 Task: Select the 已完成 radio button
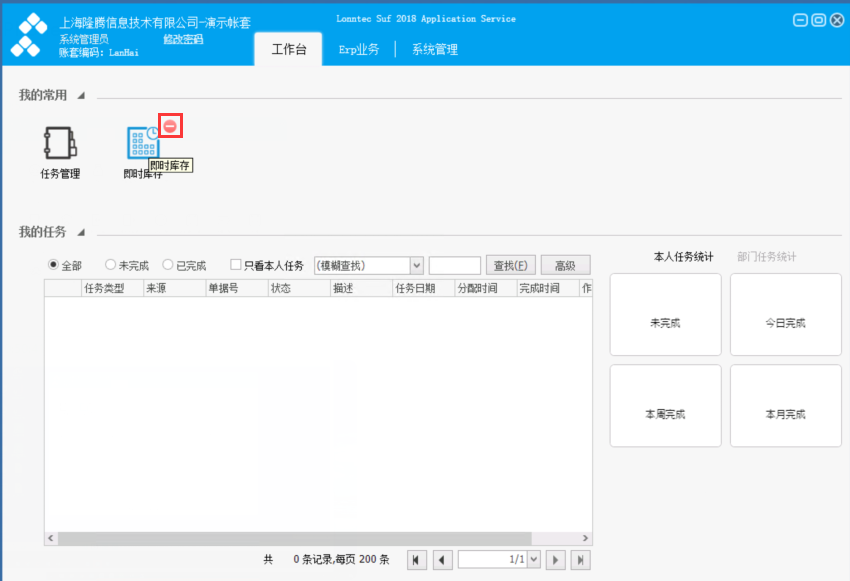pos(168,264)
